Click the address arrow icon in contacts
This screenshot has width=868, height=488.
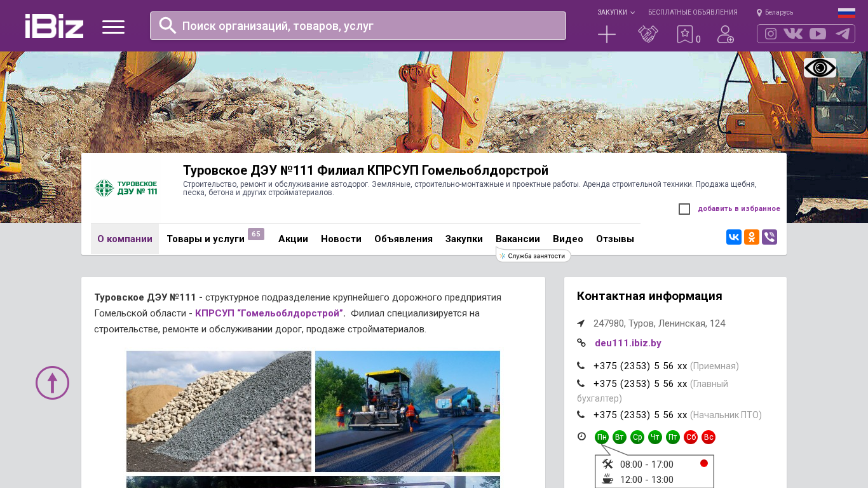point(581,323)
